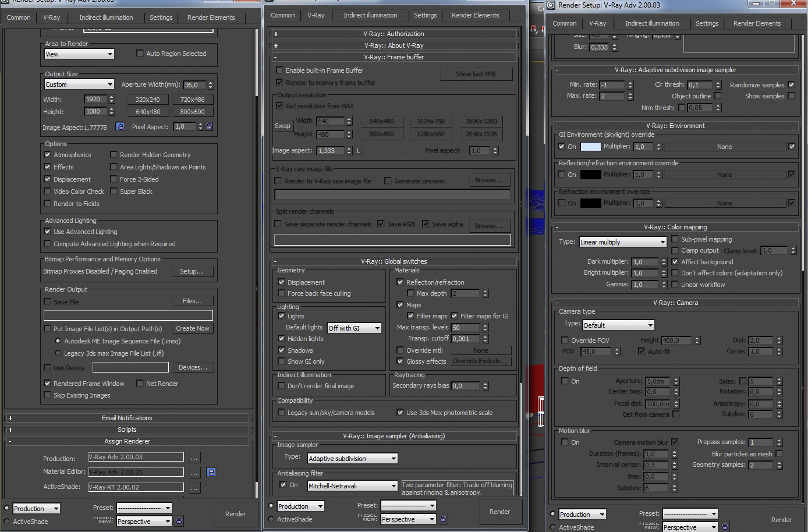Open the Settings tab in left window
Viewport: 808px width, 532px height.
click(x=161, y=17)
